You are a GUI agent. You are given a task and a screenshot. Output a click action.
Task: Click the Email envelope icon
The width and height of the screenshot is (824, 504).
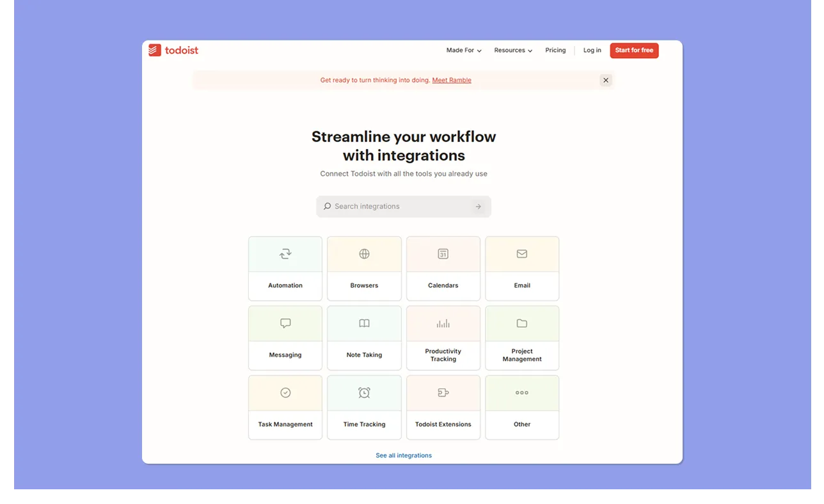tap(522, 254)
